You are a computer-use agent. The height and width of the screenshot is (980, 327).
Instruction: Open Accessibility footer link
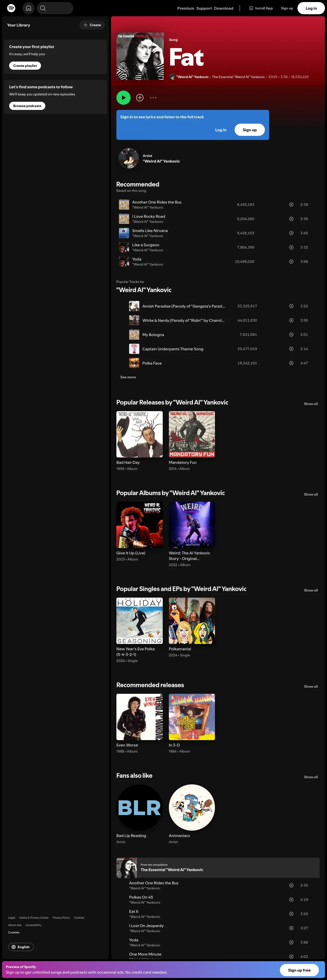(34, 925)
